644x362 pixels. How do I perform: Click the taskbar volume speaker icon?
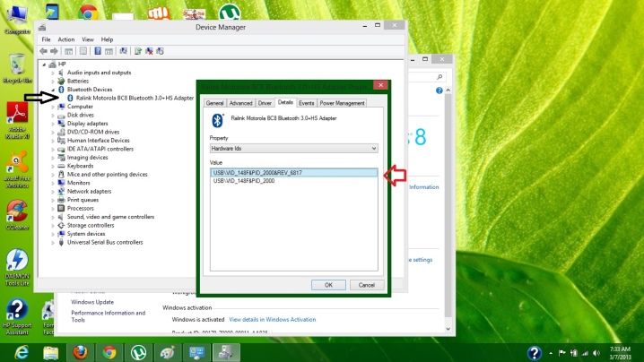(x=596, y=353)
